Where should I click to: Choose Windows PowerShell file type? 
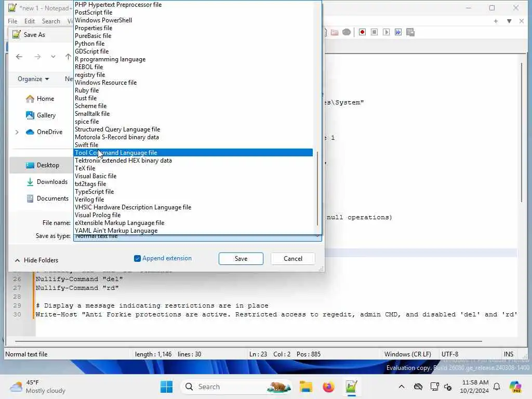pyautogui.click(x=193, y=20)
